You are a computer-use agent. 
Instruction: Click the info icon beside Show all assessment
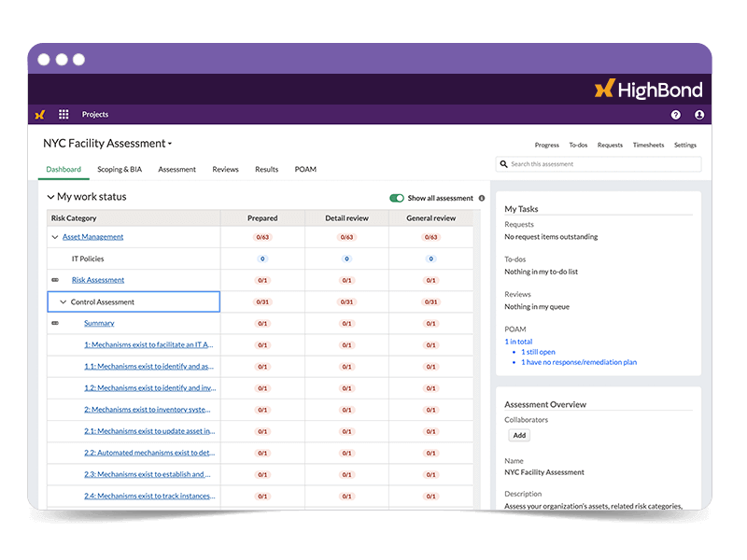pyautogui.click(x=482, y=198)
